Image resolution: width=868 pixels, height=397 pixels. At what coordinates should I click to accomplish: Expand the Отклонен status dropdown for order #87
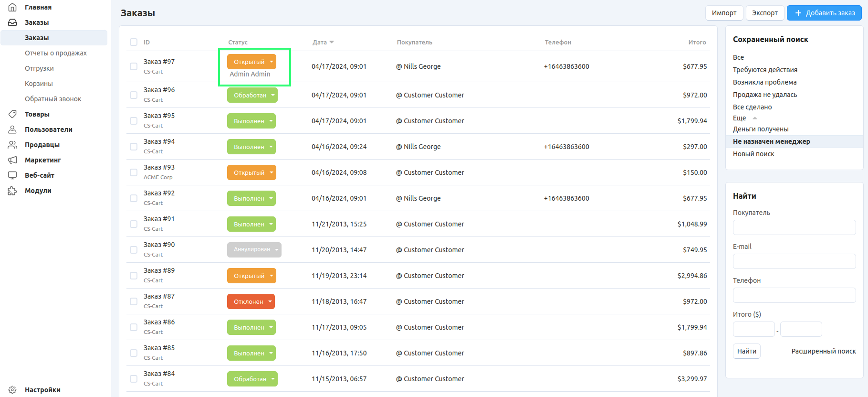click(x=270, y=301)
